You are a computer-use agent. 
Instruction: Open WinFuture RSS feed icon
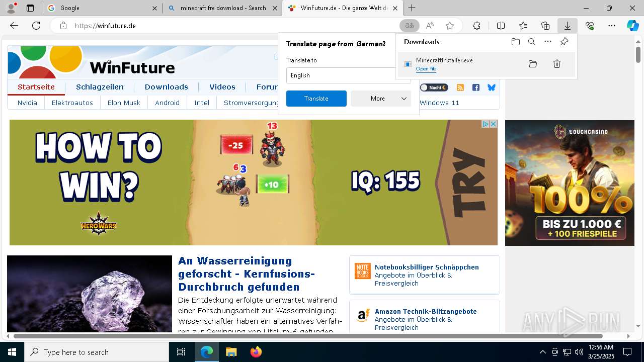coord(460,87)
